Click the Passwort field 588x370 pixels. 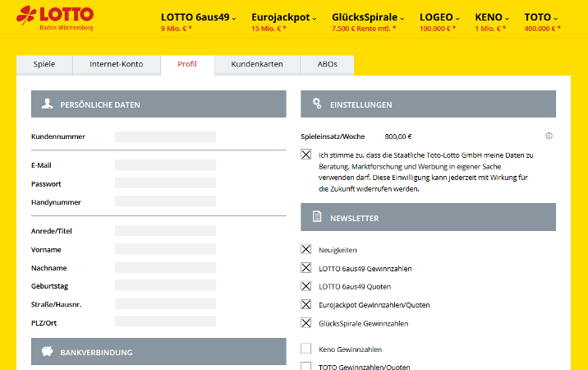[165, 183]
